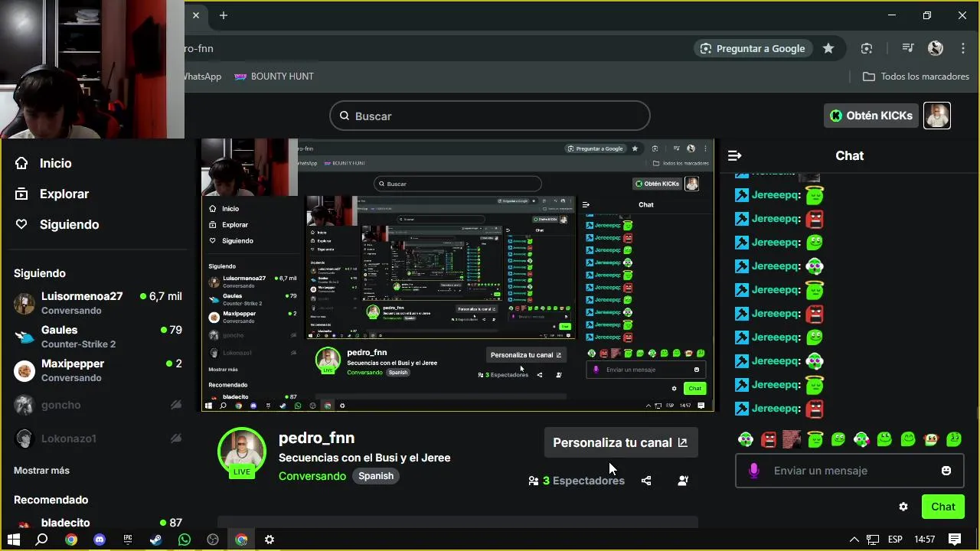980x551 pixels.
Task: Bookmark this page with the star icon
Action: click(828, 48)
